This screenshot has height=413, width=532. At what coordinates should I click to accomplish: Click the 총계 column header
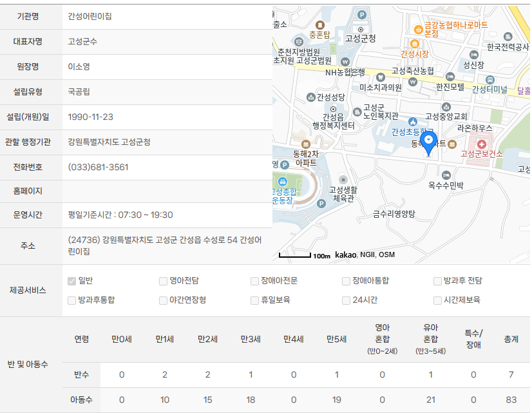(511, 339)
